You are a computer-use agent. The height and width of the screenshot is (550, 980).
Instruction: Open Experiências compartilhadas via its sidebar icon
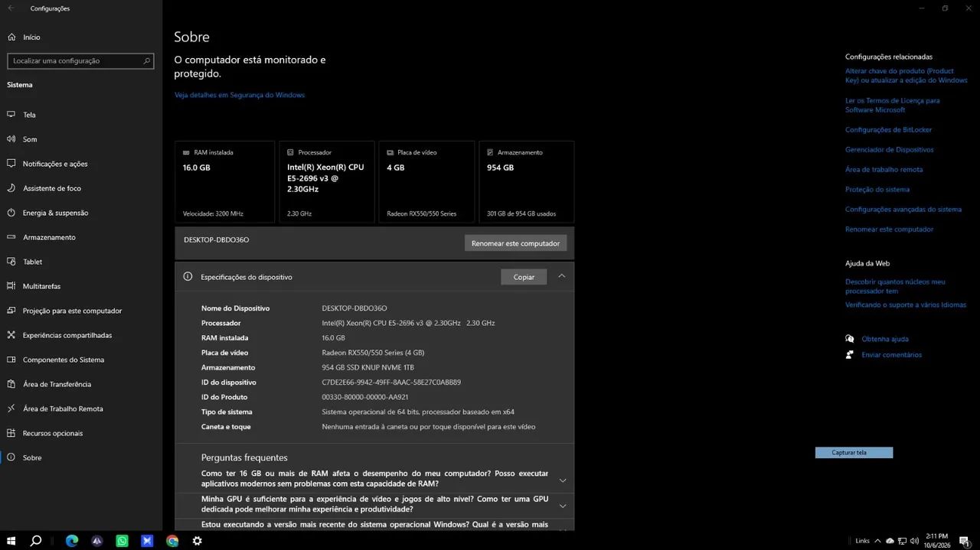pos(11,335)
